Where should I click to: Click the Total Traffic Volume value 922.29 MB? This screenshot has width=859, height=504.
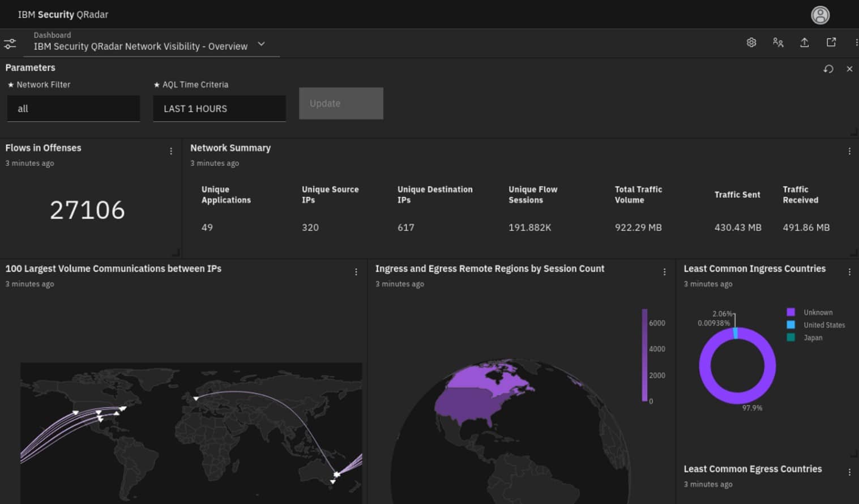tap(638, 228)
